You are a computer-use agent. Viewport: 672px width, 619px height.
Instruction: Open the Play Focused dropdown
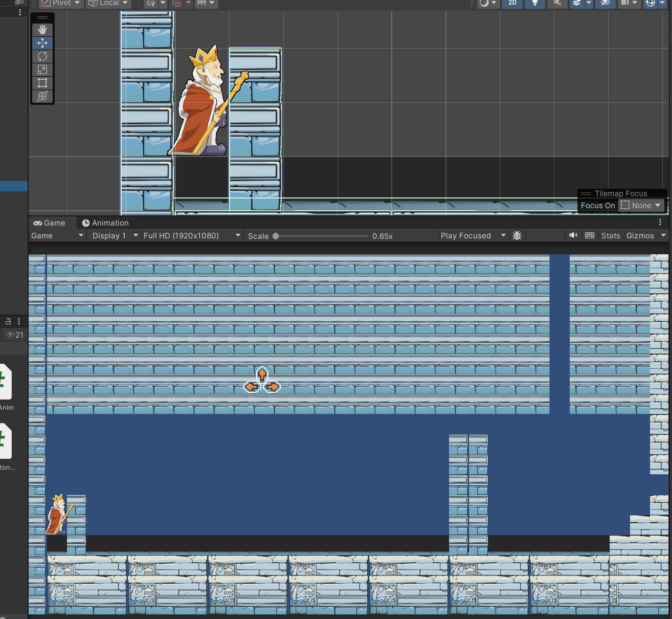[x=473, y=235]
